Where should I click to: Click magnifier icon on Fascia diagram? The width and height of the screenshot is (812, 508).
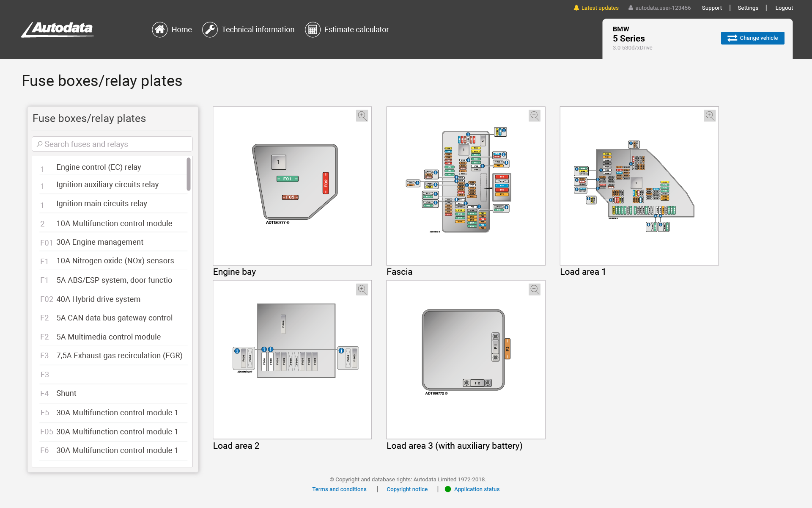(x=535, y=116)
